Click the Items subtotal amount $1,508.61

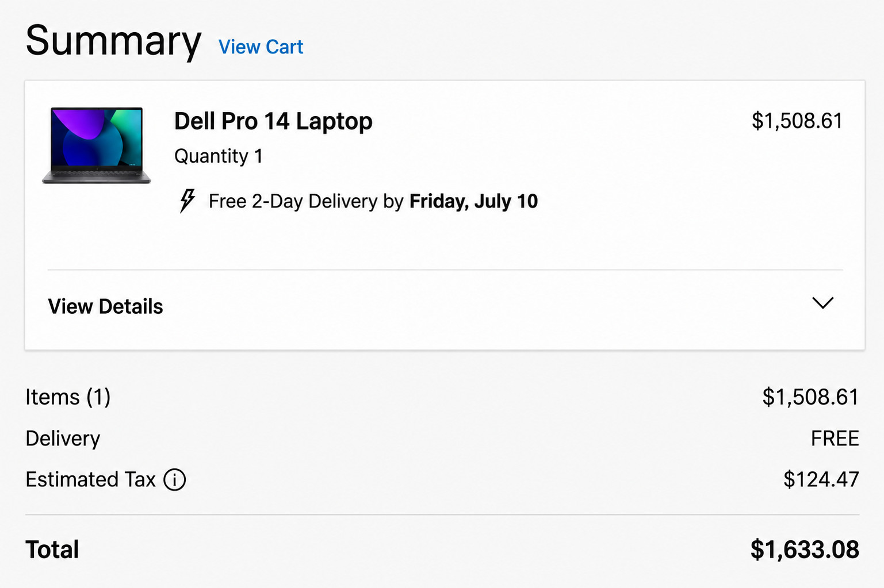pos(810,397)
